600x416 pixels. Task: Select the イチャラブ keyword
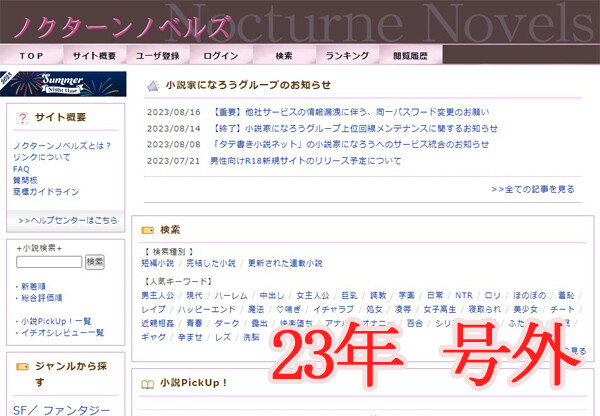pos(334,309)
